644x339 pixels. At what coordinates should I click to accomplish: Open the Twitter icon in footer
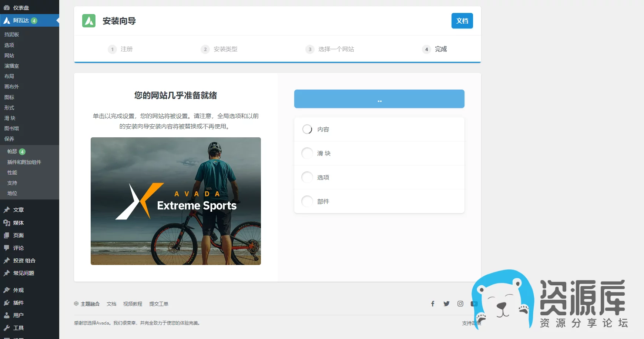(446, 304)
